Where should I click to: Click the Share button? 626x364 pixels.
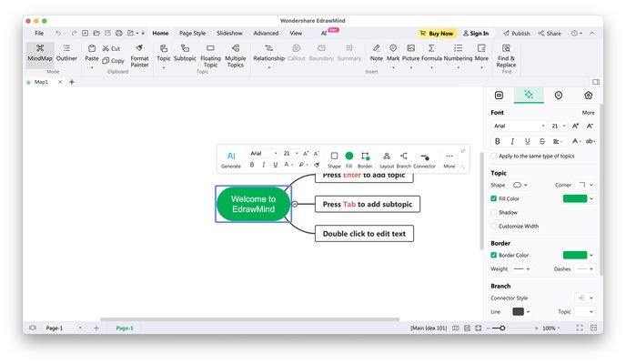click(550, 34)
